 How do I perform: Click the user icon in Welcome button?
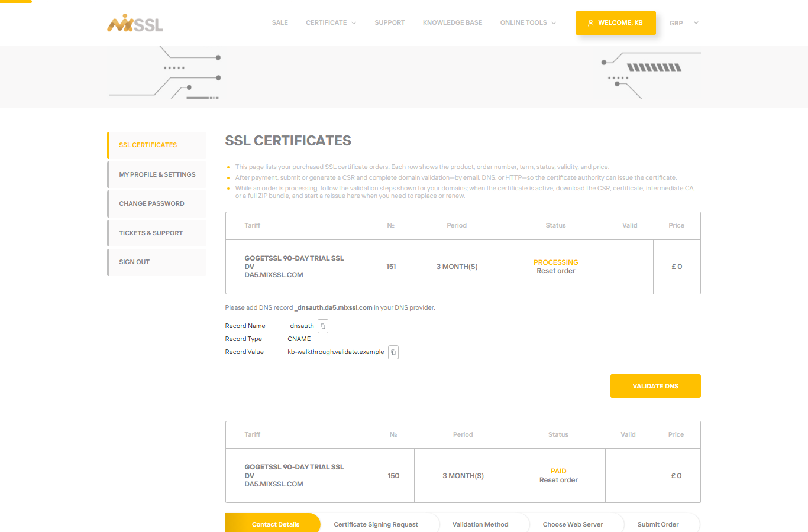point(590,23)
